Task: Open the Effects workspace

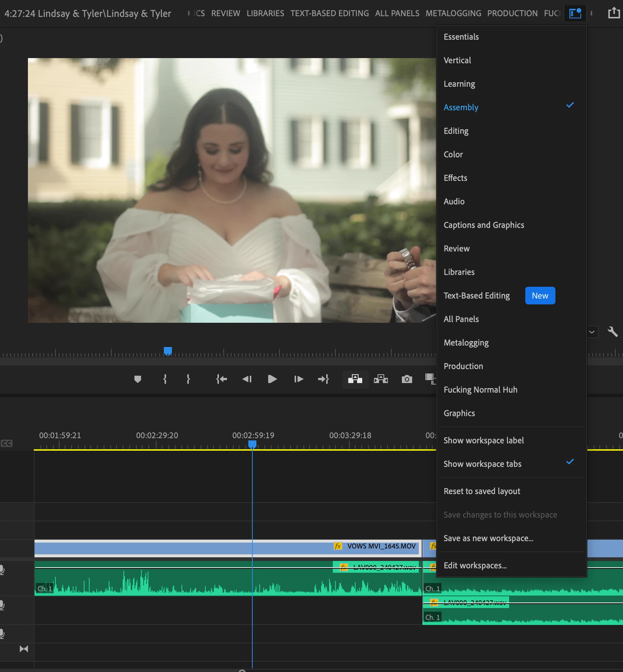Action: pos(511,178)
